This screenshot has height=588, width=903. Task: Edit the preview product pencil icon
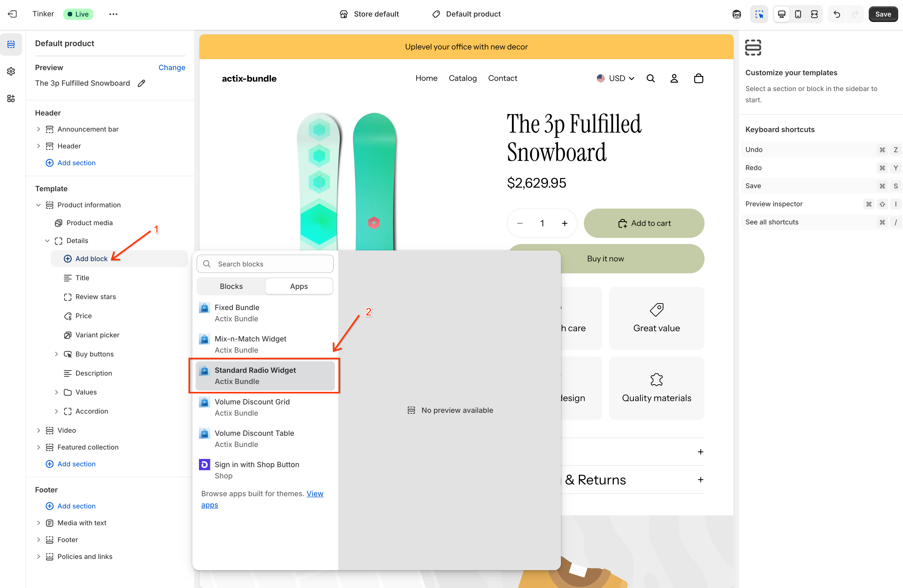[142, 83]
